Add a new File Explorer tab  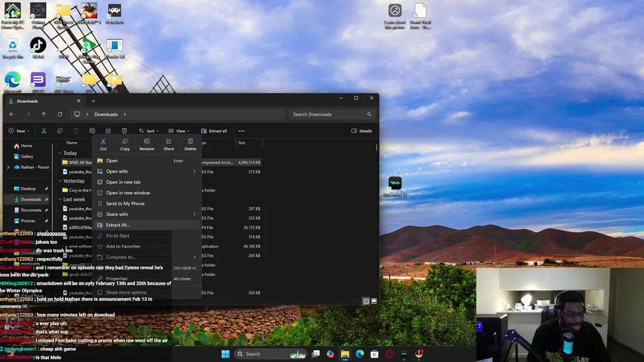click(x=93, y=101)
